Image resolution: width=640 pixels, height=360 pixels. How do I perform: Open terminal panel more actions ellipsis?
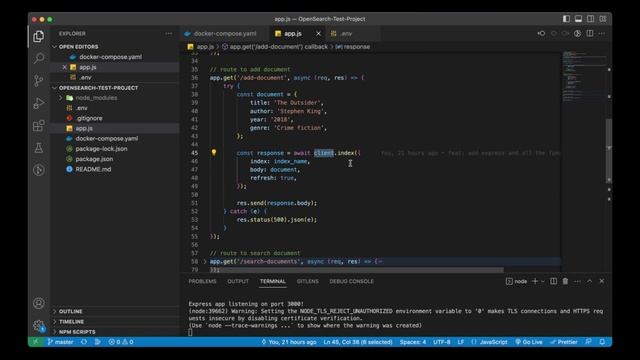[577, 281]
